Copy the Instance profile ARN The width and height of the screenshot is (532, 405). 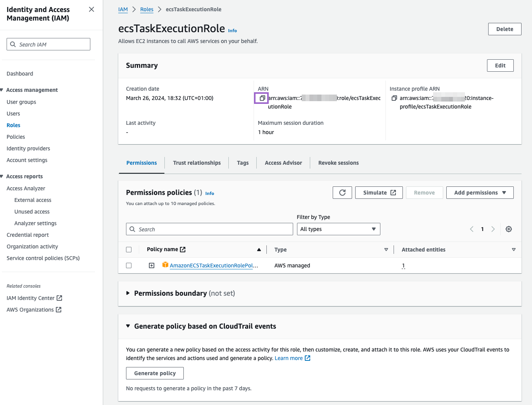[x=394, y=98]
